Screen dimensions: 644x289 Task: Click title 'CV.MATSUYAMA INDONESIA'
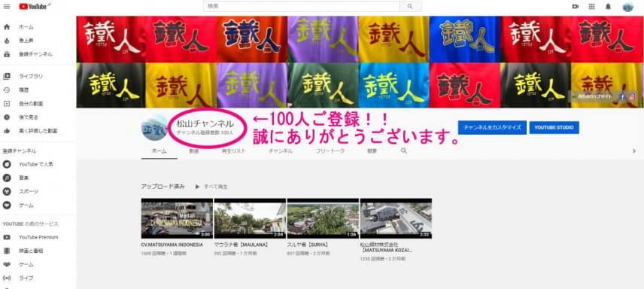point(172,245)
